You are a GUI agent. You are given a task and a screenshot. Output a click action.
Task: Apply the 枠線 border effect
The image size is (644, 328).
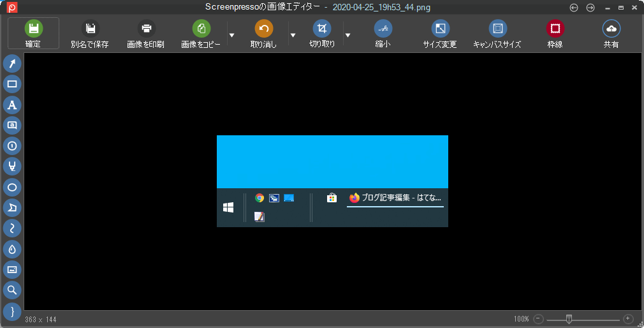(x=555, y=33)
